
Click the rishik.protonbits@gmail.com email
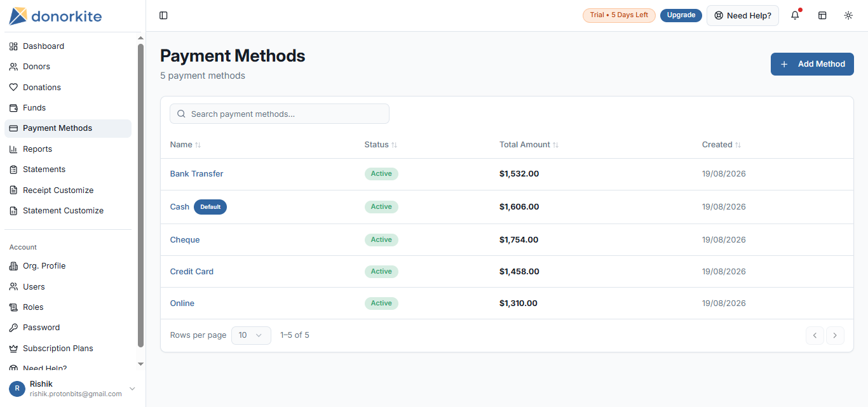pyautogui.click(x=76, y=394)
